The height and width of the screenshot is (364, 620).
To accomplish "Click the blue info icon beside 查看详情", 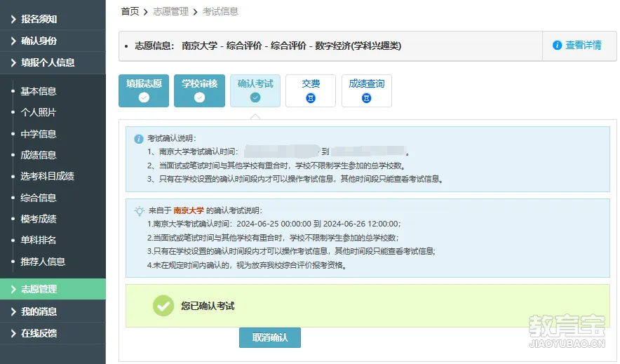I will 557,46.
